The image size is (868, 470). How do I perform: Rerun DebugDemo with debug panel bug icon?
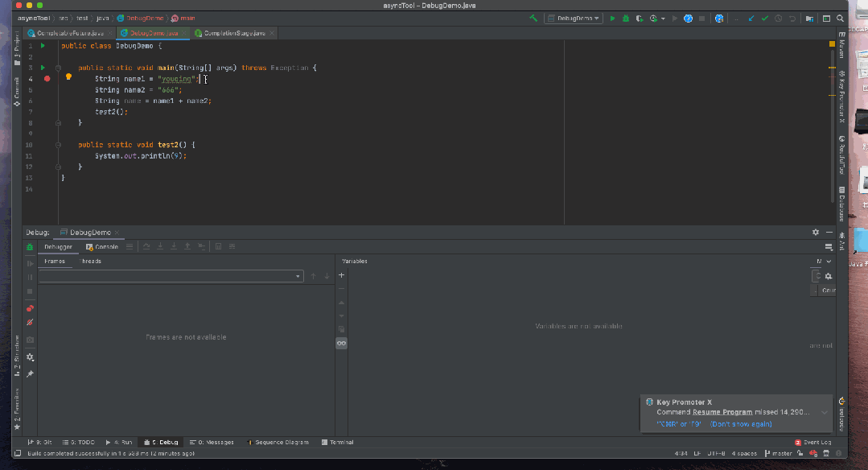coord(30,247)
